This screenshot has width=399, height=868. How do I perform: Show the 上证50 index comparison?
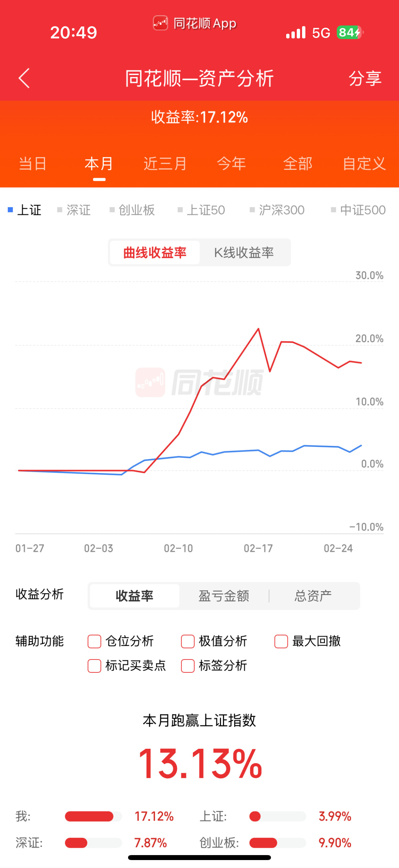201,210
